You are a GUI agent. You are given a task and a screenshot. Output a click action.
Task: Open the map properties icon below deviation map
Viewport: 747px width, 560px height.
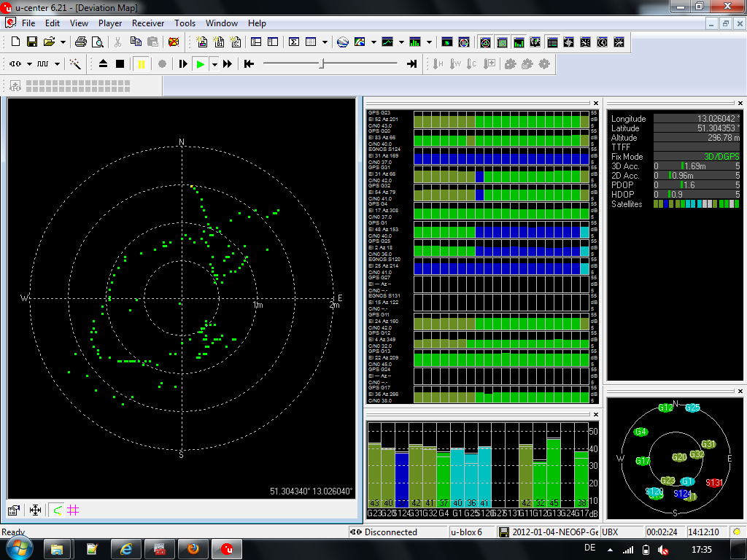click(14, 510)
